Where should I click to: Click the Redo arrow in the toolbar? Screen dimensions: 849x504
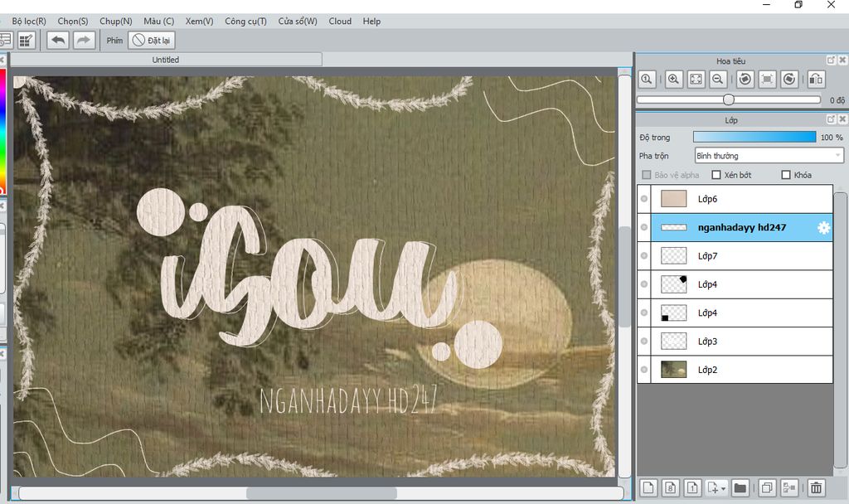click(84, 41)
